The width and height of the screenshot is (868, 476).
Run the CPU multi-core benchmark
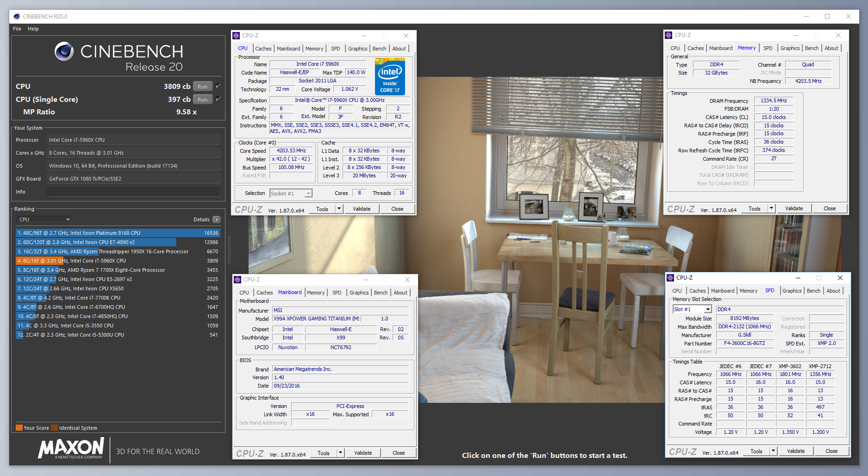click(203, 86)
